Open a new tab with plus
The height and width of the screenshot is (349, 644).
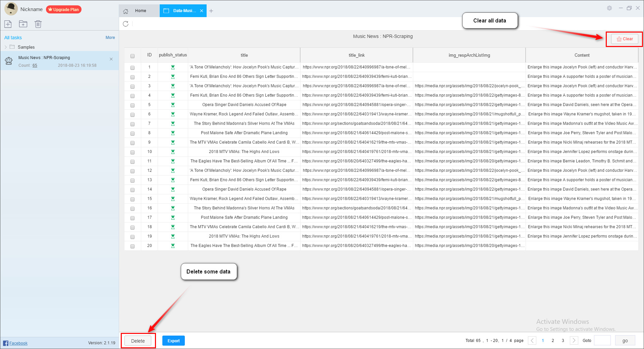click(211, 11)
